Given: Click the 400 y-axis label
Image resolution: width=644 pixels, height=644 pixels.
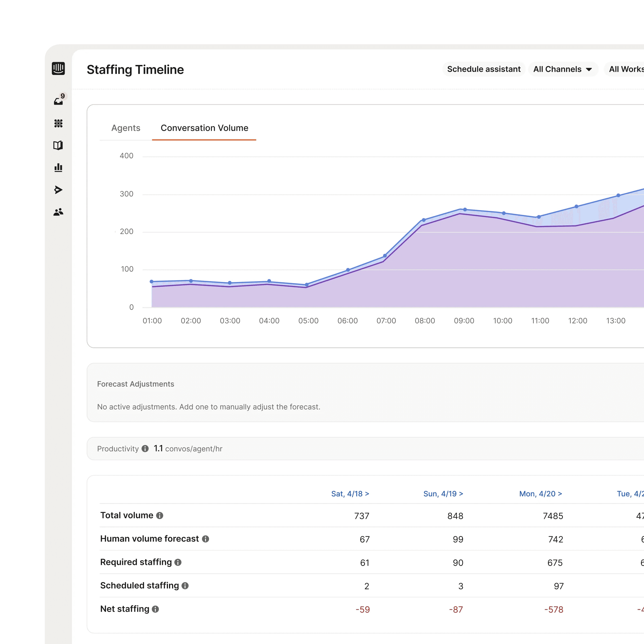Looking at the screenshot, I should point(127,156).
